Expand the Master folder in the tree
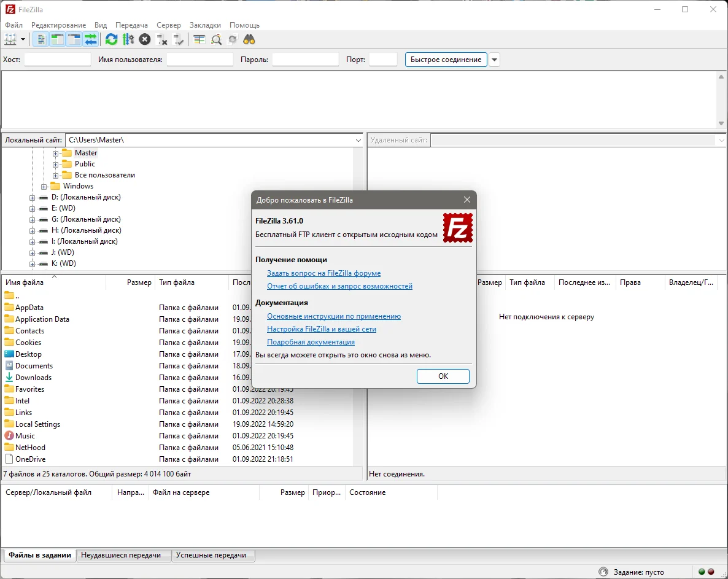Image resolution: width=728 pixels, height=579 pixels. pos(55,153)
